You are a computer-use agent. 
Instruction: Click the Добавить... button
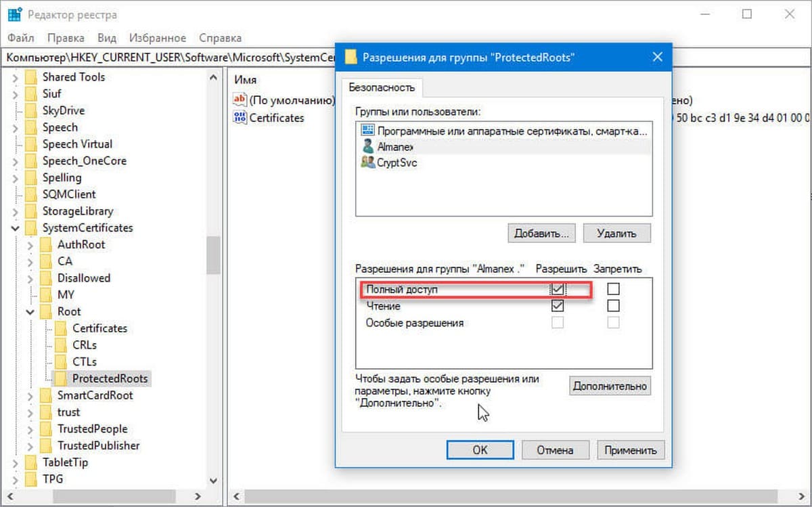pos(541,234)
